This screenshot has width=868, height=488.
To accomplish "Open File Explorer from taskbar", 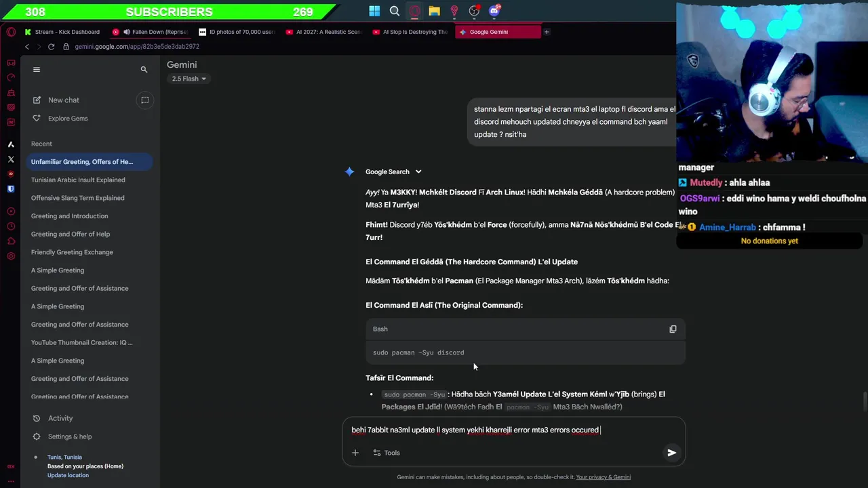I will point(434,11).
